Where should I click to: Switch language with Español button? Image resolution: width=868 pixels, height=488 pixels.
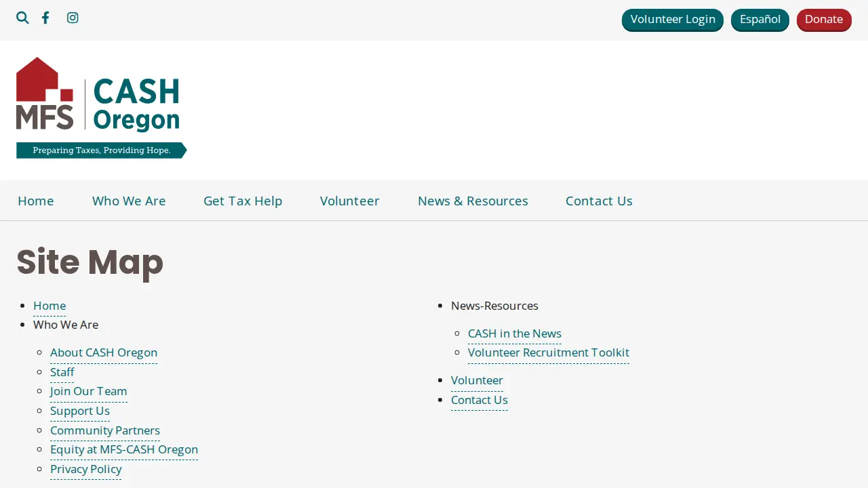pyautogui.click(x=760, y=20)
